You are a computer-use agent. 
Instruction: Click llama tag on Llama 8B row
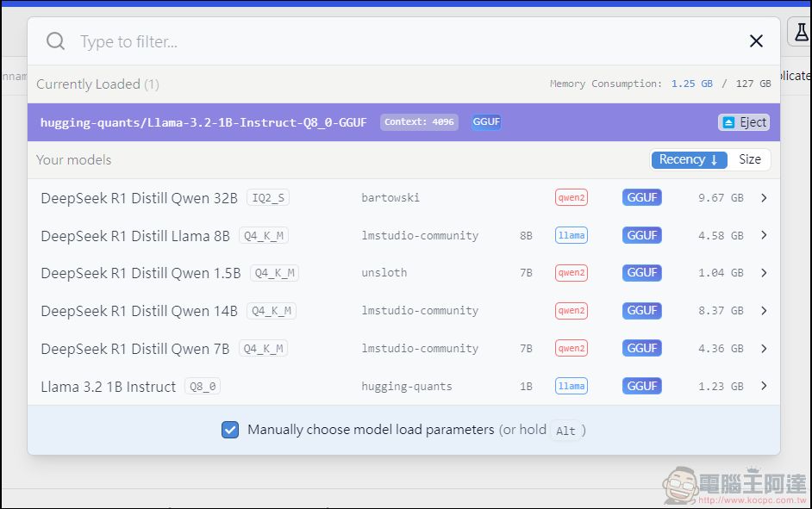(x=572, y=235)
